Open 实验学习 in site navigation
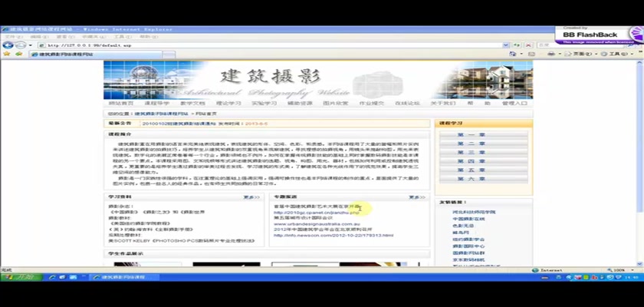 [264, 103]
